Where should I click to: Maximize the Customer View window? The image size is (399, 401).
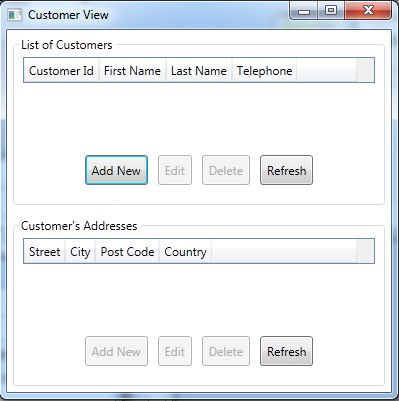point(331,11)
